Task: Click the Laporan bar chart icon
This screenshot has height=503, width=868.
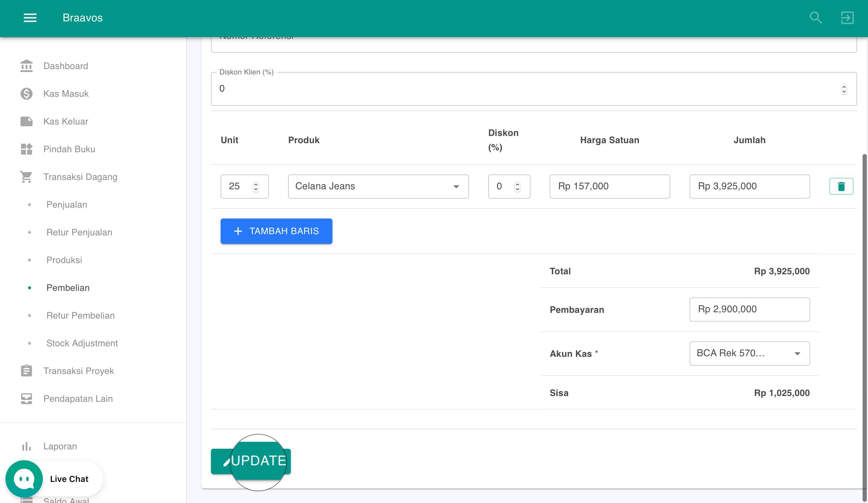Action: (x=26, y=446)
